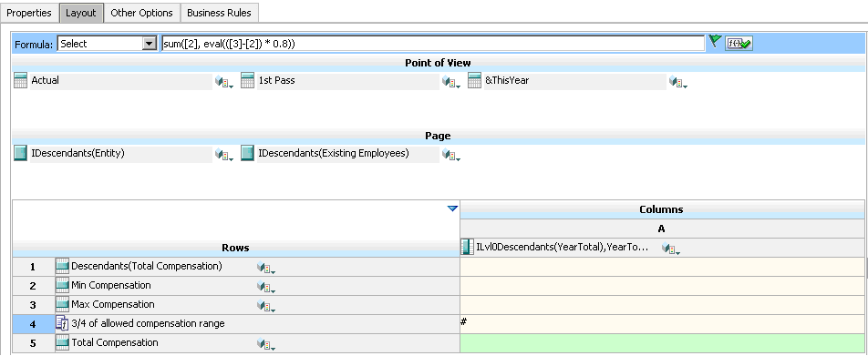Select row 4 header

[x=33, y=324]
